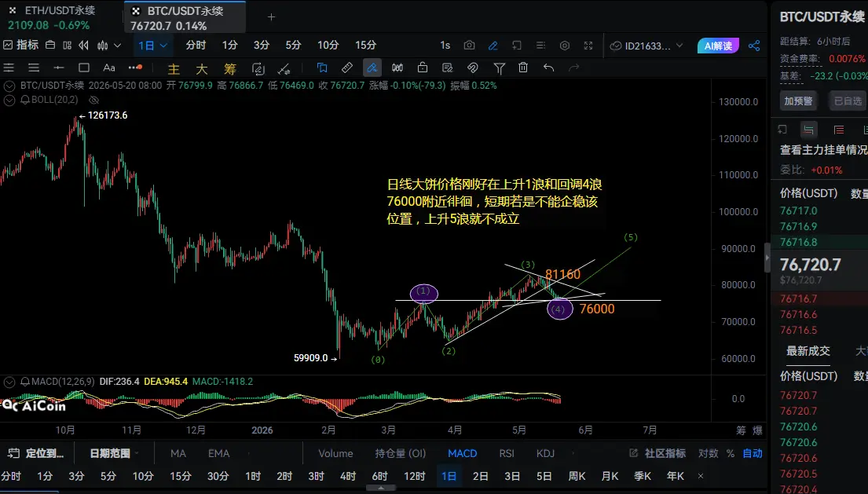Open the chart settings hexagon icon
The width and height of the screenshot is (868, 494).
pyautogui.click(x=565, y=46)
